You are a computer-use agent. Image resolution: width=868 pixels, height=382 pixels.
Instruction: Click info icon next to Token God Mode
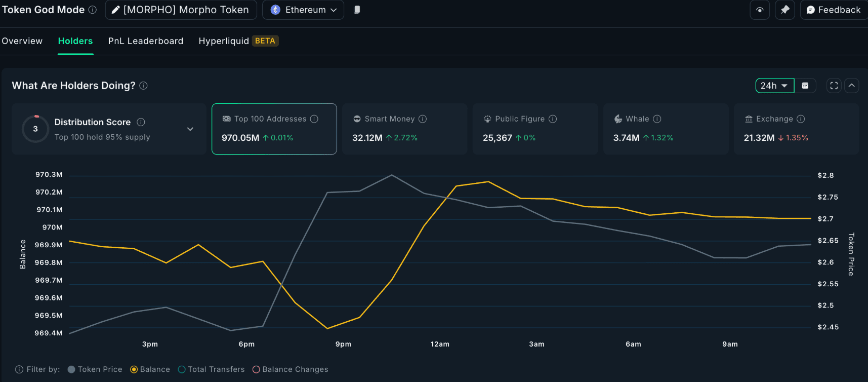[x=93, y=10]
